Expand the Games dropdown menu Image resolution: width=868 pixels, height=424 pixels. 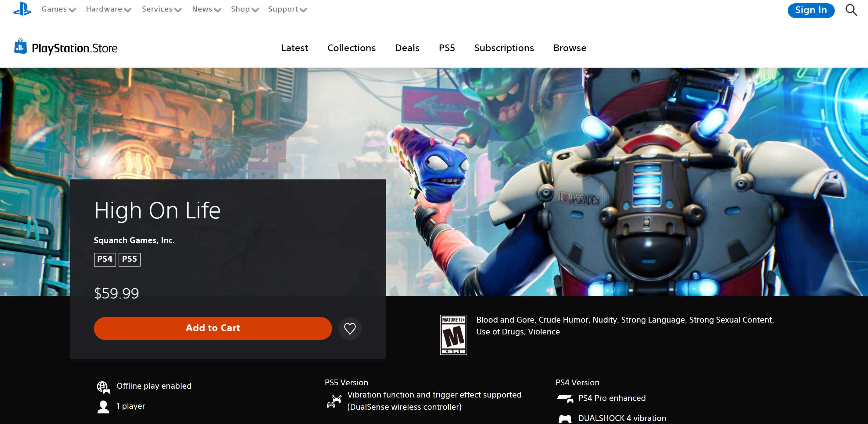click(58, 9)
